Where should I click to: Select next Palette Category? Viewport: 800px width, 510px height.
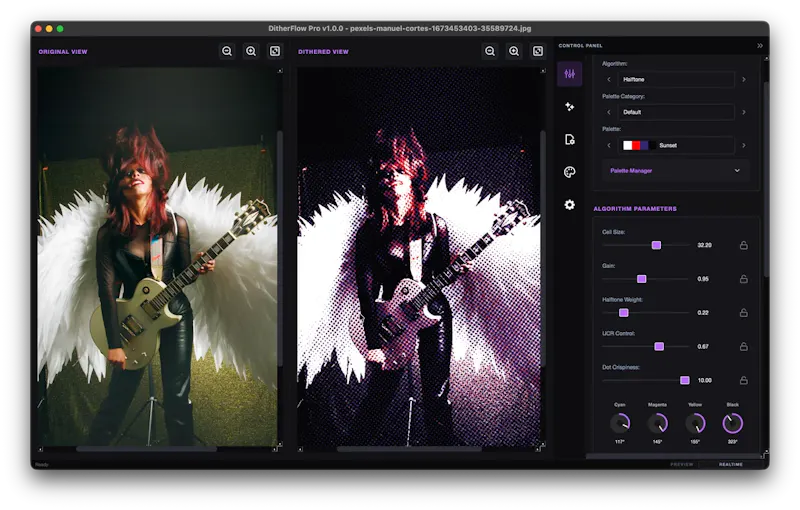tap(744, 112)
